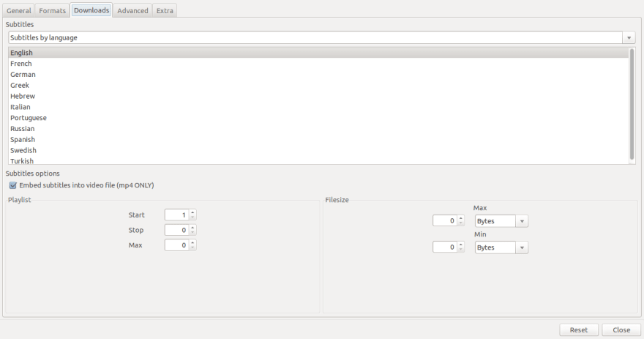
Task: Increase the Playlist Max value
Action: 192,242
